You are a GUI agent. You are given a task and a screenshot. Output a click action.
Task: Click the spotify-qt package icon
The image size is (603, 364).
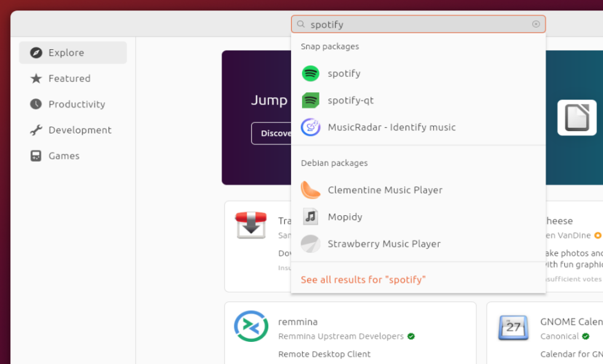click(311, 100)
